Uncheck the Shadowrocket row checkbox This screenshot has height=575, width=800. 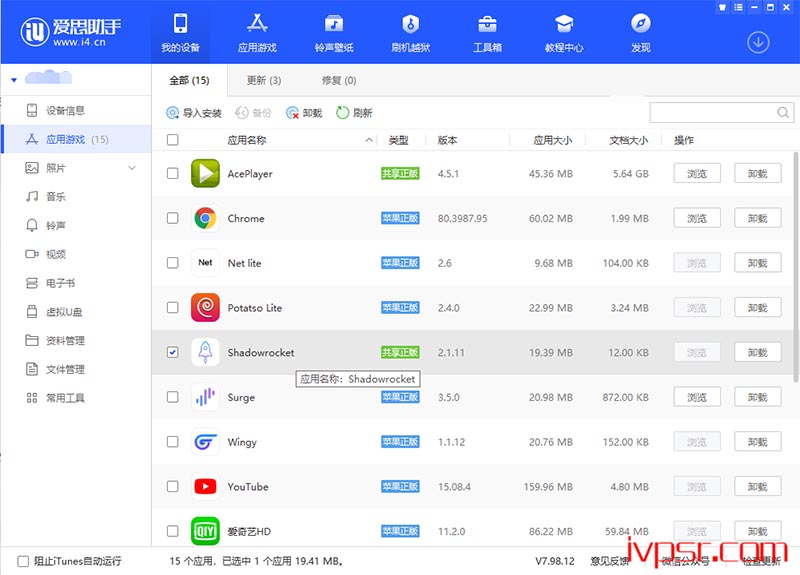coord(172,352)
